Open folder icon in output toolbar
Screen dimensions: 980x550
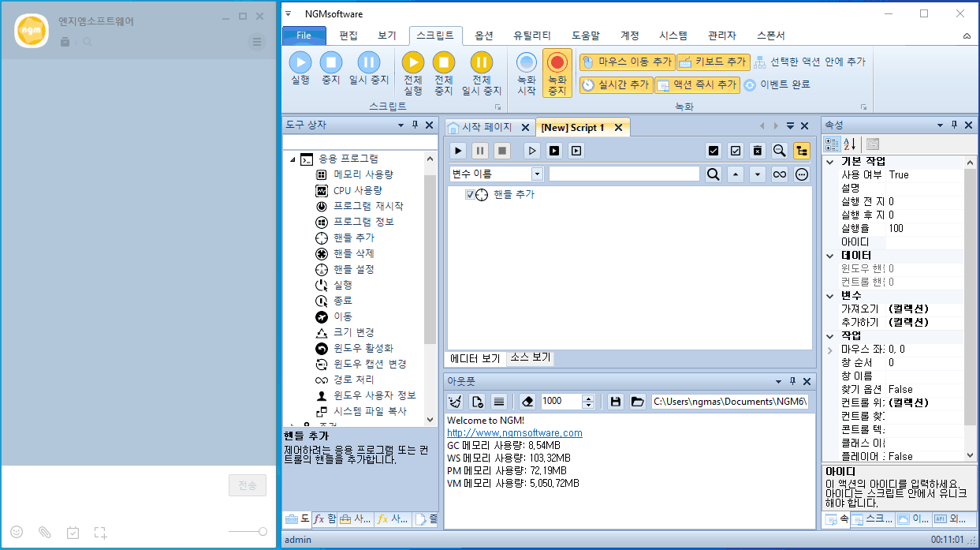click(x=637, y=401)
